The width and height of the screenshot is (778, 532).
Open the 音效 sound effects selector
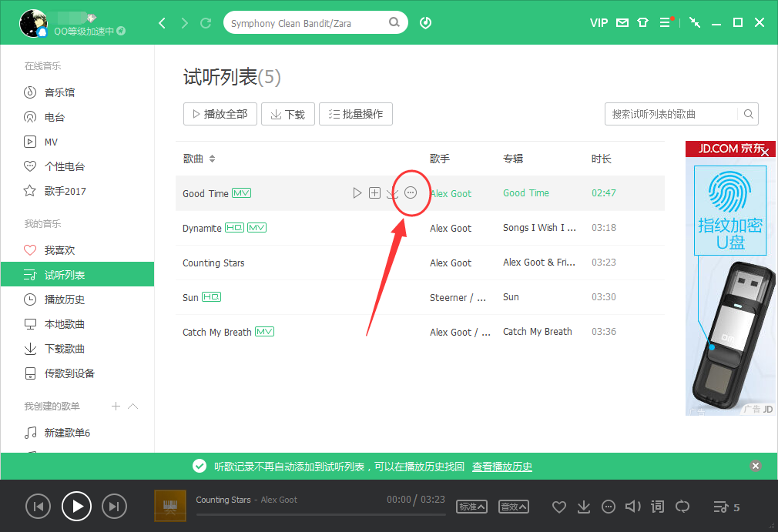(x=513, y=507)
